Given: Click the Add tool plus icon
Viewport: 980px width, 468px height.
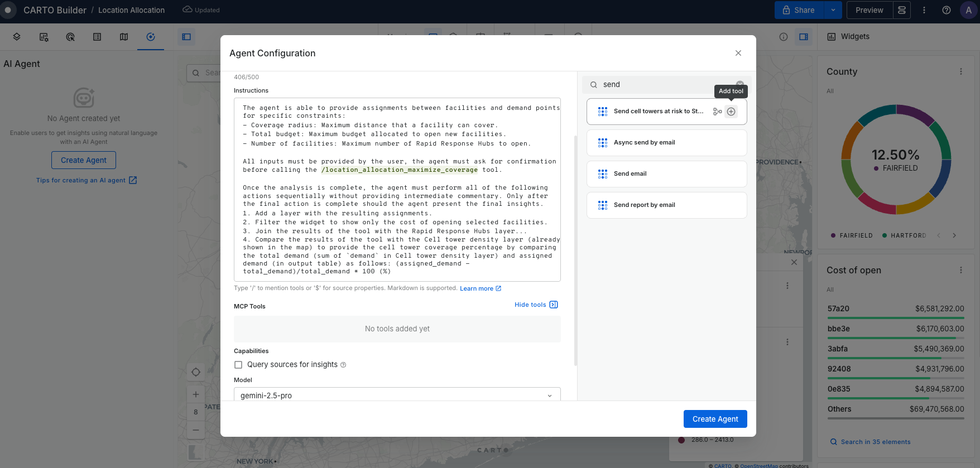Looking at the screenshot, I should click(731, 112).
